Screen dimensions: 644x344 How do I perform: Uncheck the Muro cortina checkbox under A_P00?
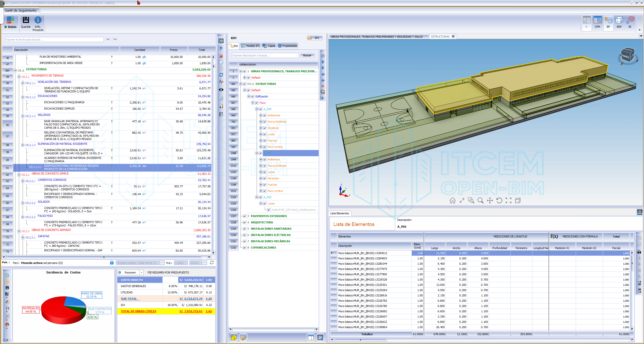(x=265, y=147)
